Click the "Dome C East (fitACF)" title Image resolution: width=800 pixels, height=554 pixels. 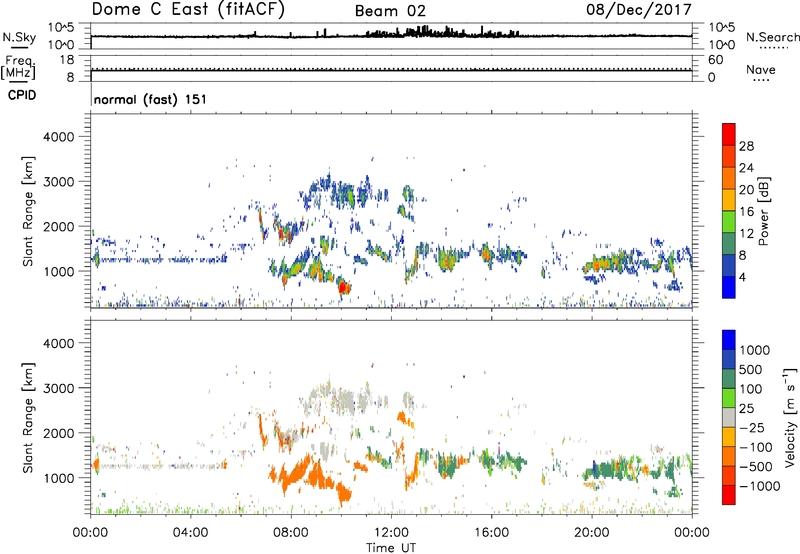point(188,10)
